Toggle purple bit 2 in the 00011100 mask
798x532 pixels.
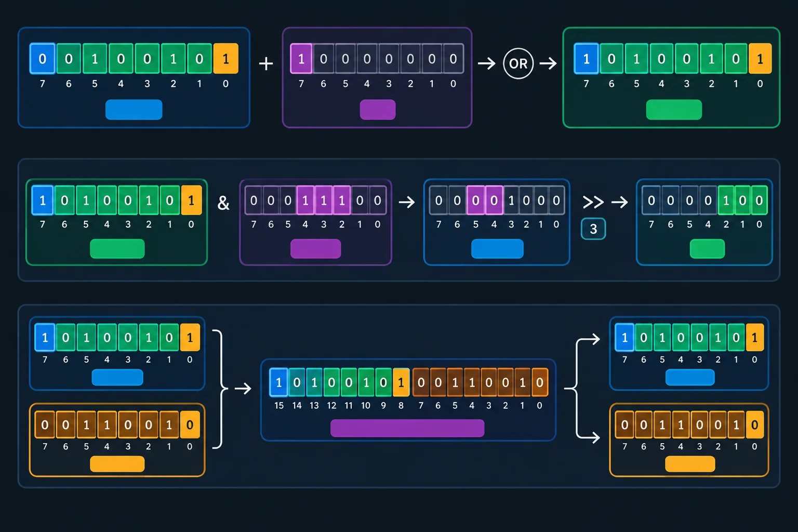click(341, 200)
